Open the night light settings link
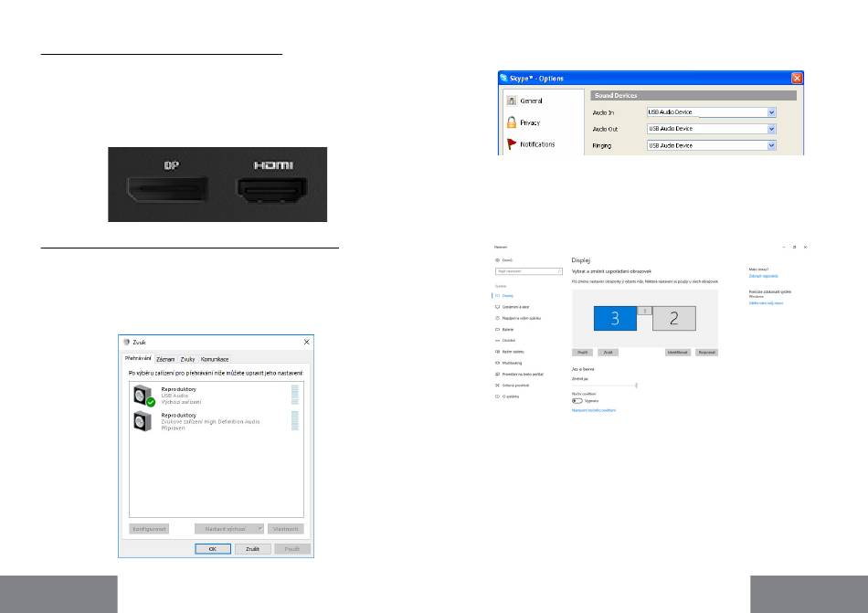The height and width of the screenshot is (613, 868). pos(593,410)
